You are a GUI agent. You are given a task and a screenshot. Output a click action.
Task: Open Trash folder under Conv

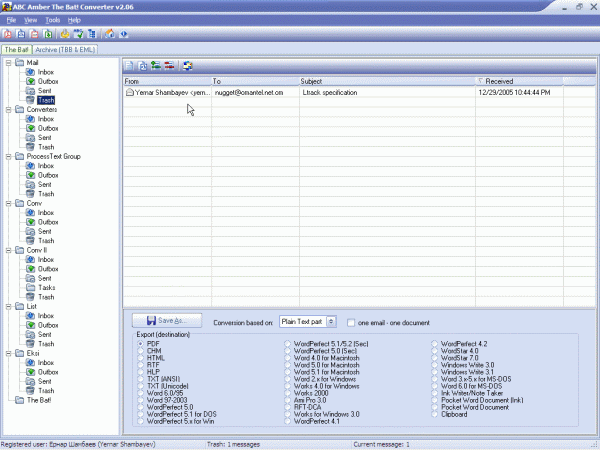tap(46, 241)
